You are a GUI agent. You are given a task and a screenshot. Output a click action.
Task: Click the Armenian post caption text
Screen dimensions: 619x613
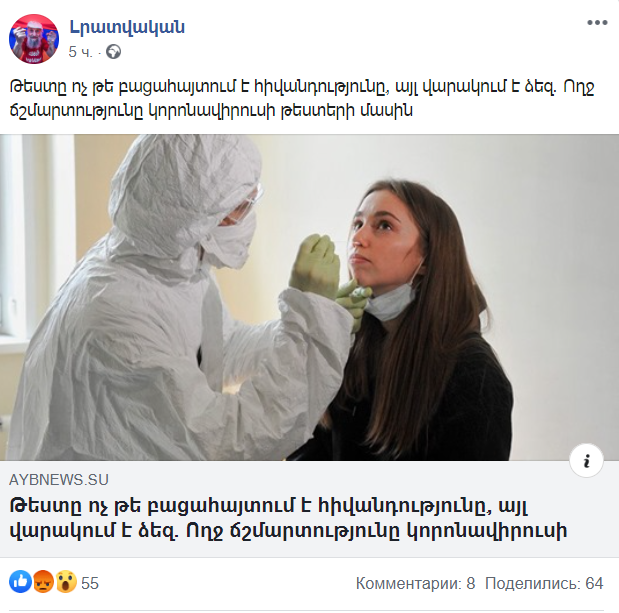point(302,99)
